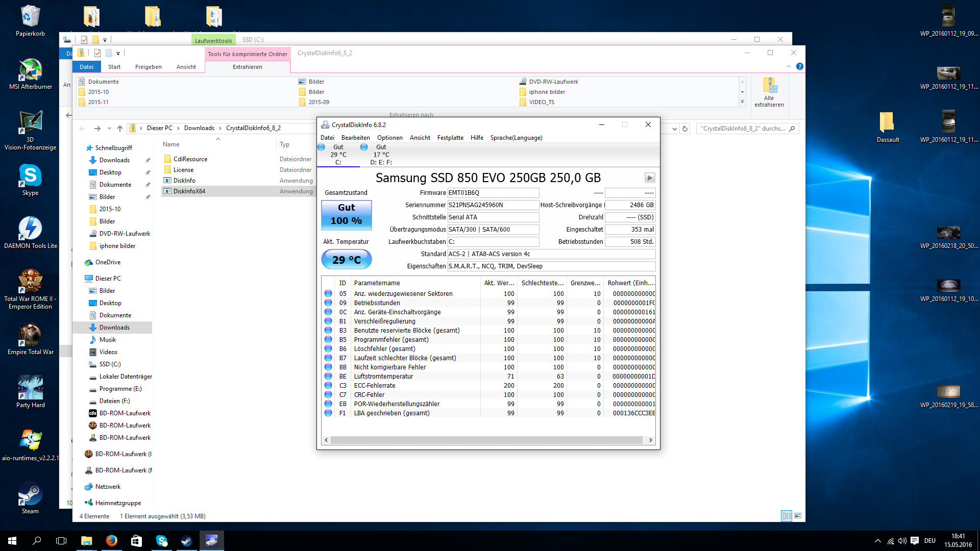Image resolution: width=980 pixels, height=551 pixels.
Task: Open the Festplatte menu
Action: click(x=450, y=138)
